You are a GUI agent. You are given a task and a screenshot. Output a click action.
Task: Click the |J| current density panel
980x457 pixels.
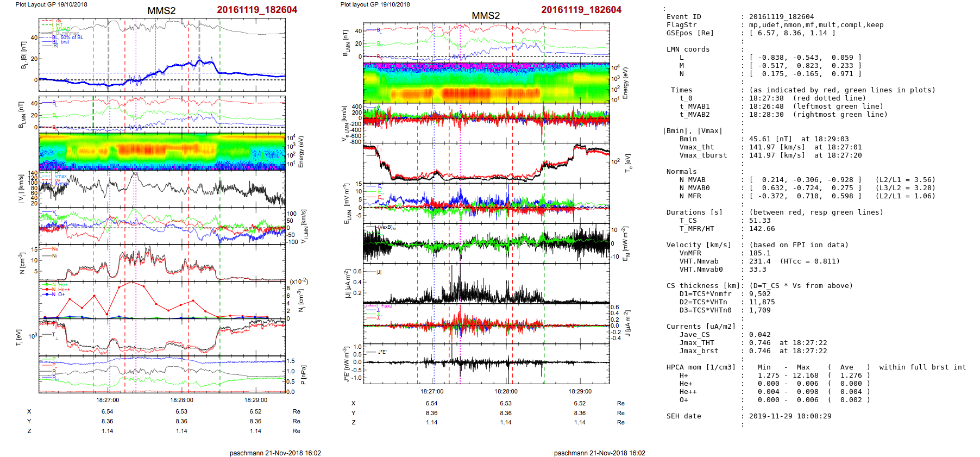pyautogui.click(x=486, y=284)
